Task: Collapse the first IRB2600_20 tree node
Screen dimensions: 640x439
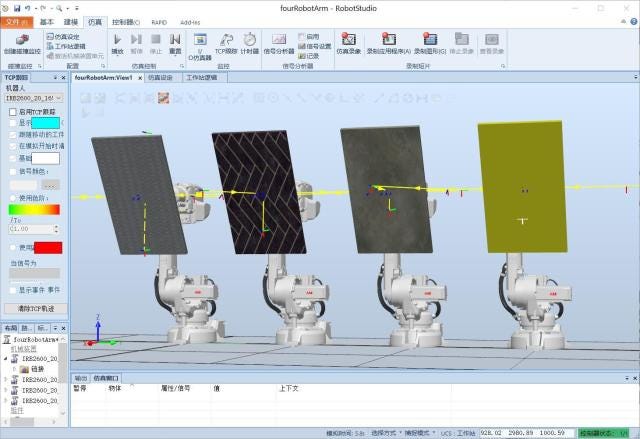Action: tap(6, 358)
